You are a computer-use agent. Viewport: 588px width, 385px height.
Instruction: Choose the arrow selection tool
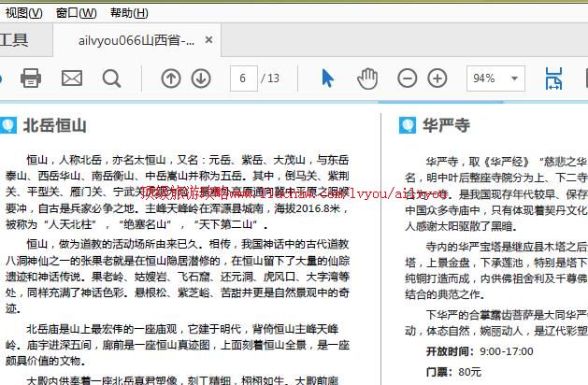[x=327, y=78]
